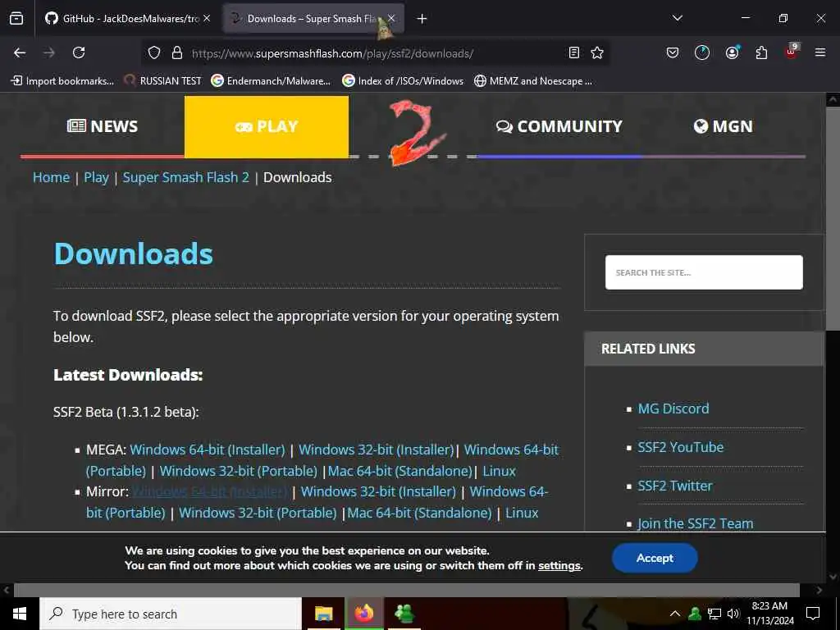Screen dimensions: 840x630
Task: Open the extensions puzzle icon
Action: click(761, 52)
